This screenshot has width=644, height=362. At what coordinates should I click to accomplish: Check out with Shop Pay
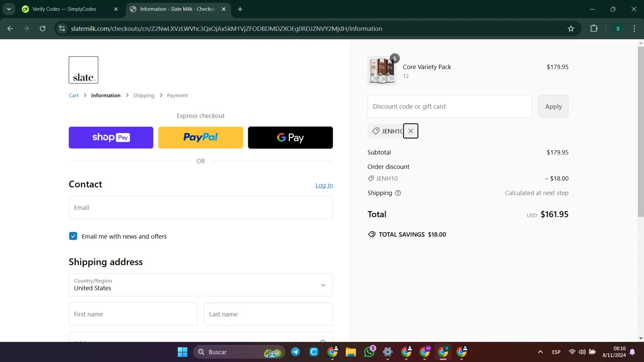[x=111, y=138]
